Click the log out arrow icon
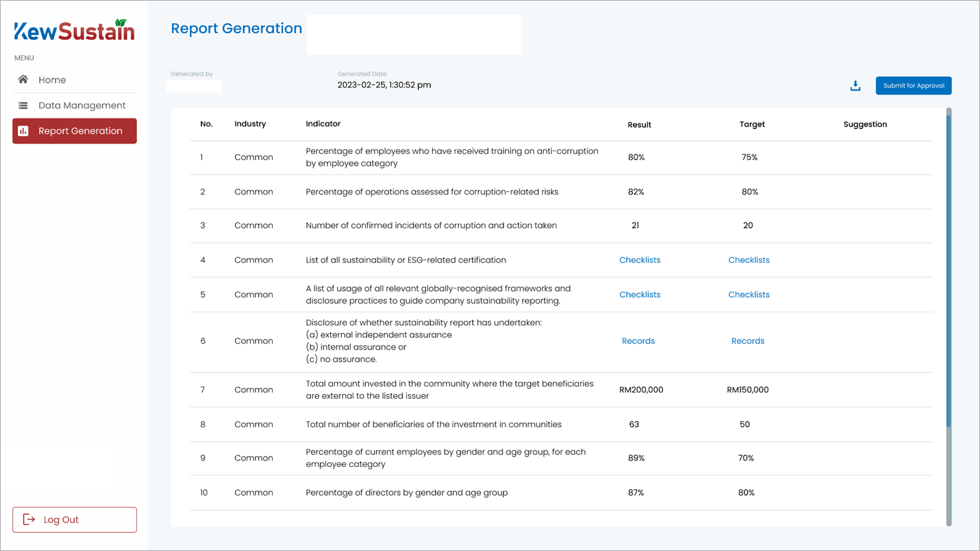Screen dimensions: 980x551 point(27,519)
